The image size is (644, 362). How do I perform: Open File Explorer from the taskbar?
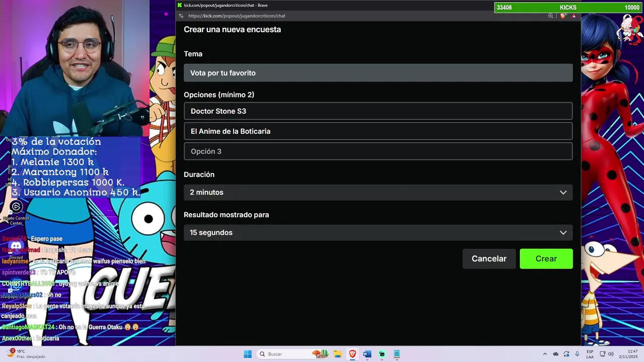click(338, 354)
